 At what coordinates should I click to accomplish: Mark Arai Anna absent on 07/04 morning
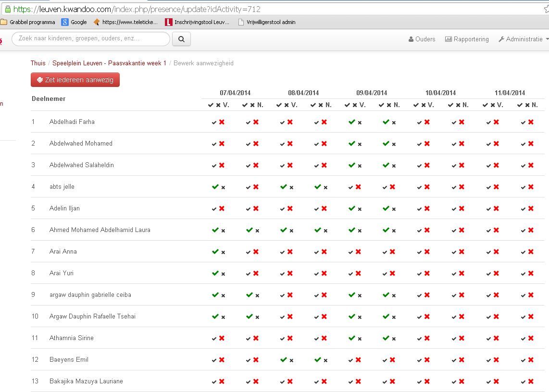click(223, 252)
